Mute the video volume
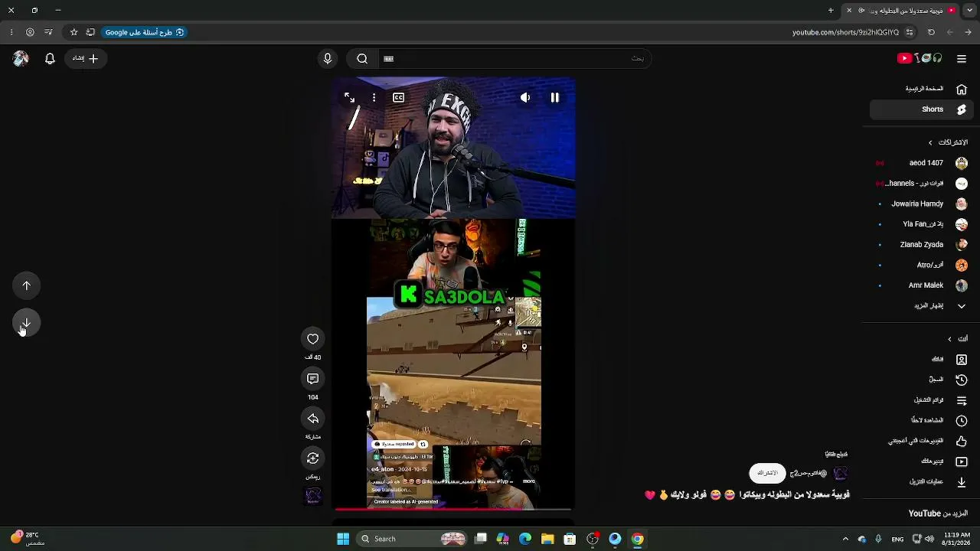980x551 pixels. [x=525, y=98]
